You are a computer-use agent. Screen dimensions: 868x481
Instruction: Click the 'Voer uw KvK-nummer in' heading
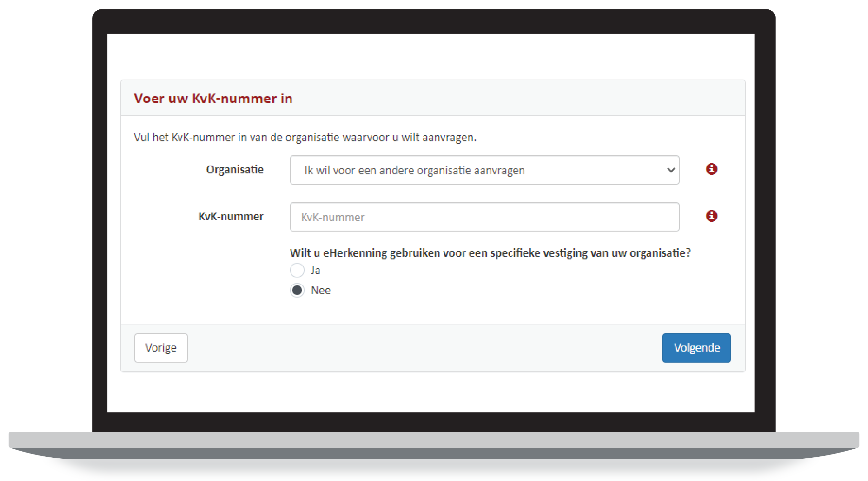[213, 98]
